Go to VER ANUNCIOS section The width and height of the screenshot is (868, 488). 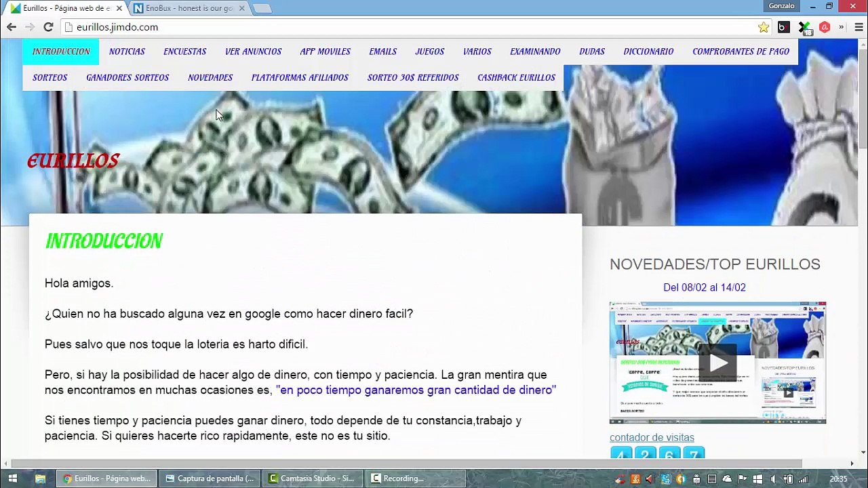253,52
